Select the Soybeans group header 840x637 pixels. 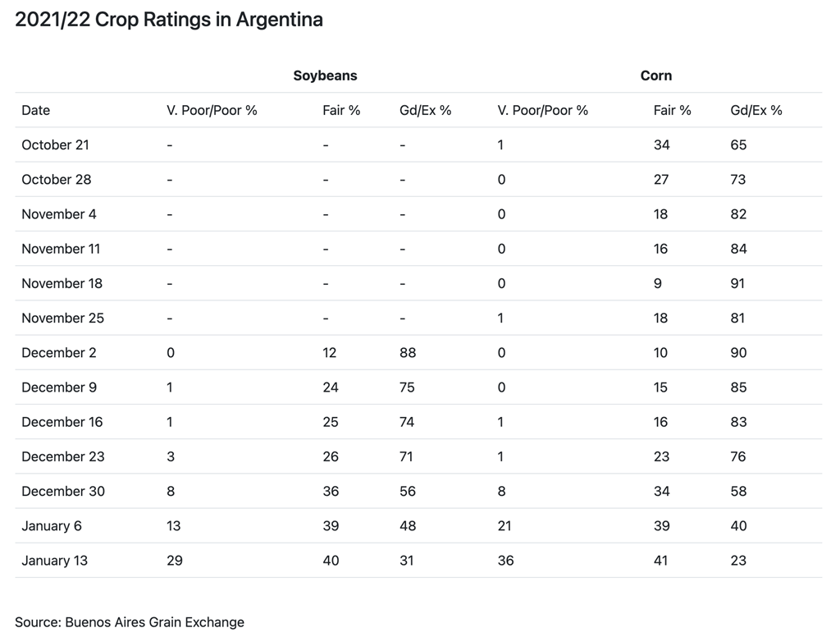point(325,76)
